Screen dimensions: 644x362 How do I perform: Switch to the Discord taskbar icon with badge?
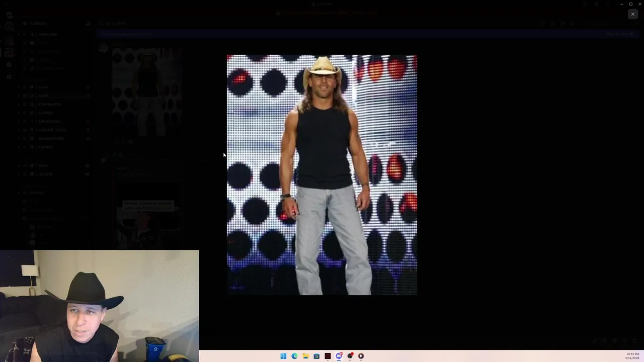click(339, 356)
